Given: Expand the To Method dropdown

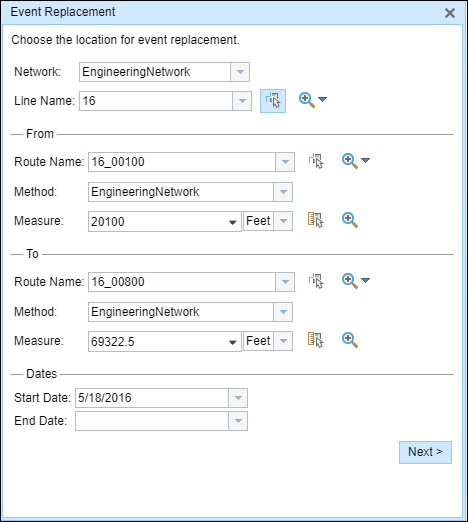Looking at the screenshot, I should click(283, 312).
